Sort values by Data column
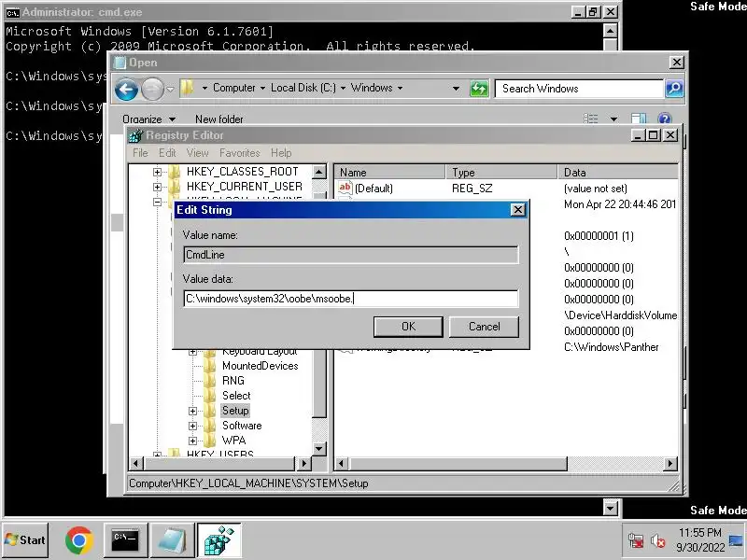Screen dimensions: 747x560 [617, 173]
